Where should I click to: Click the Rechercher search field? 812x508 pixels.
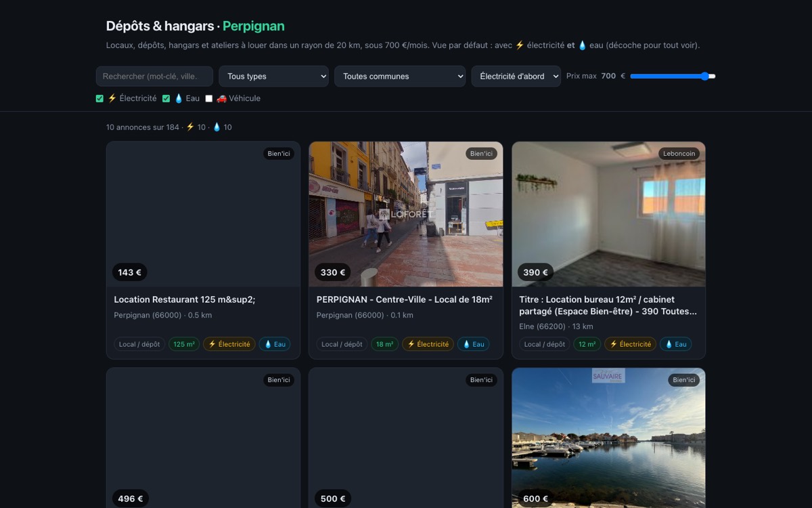point(154,76)
